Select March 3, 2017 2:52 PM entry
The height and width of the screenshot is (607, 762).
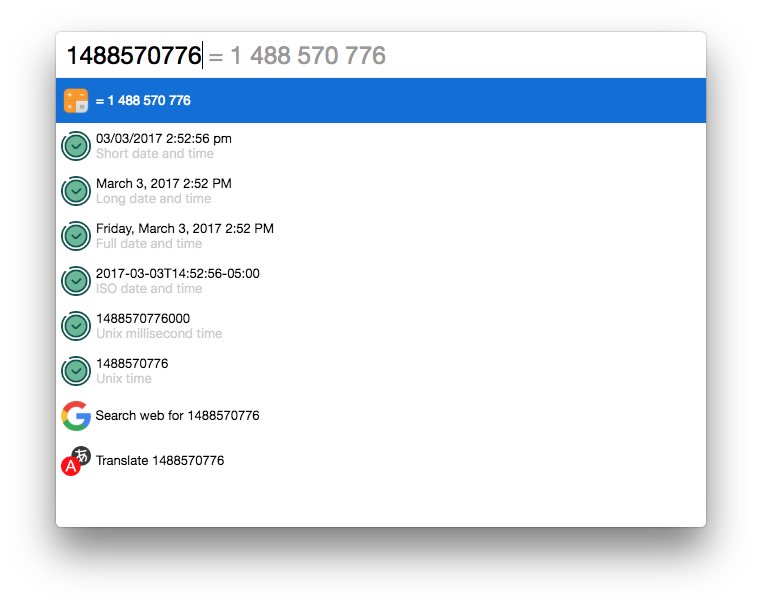tap(381, 191)
